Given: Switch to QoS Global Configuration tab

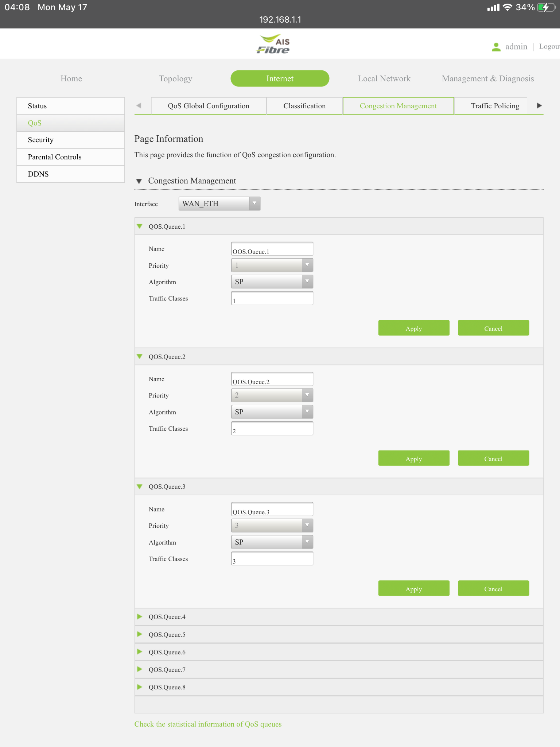Looking at the screenshot, I should [209, 106].
